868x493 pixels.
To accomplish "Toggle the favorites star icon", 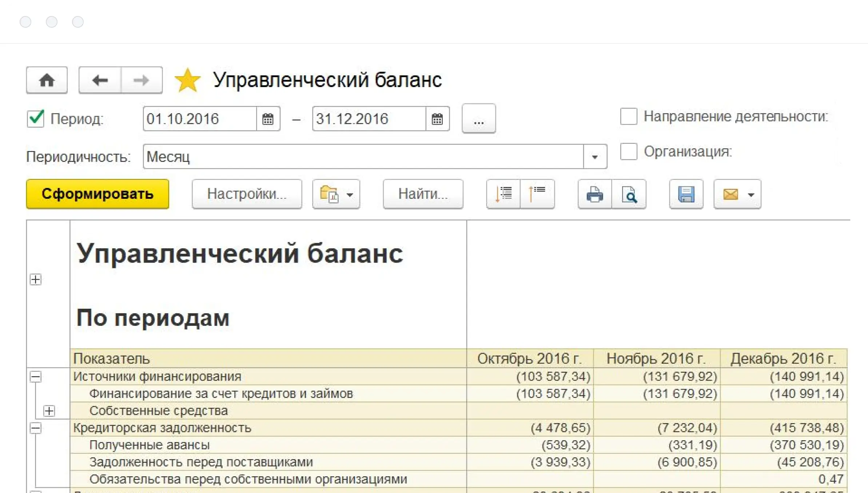I will (x=187, y=80).
